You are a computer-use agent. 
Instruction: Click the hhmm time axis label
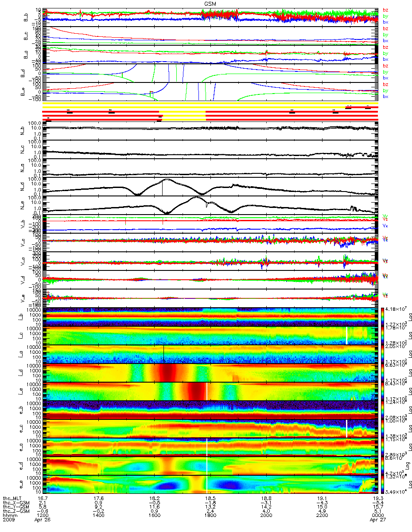(10, 516)
